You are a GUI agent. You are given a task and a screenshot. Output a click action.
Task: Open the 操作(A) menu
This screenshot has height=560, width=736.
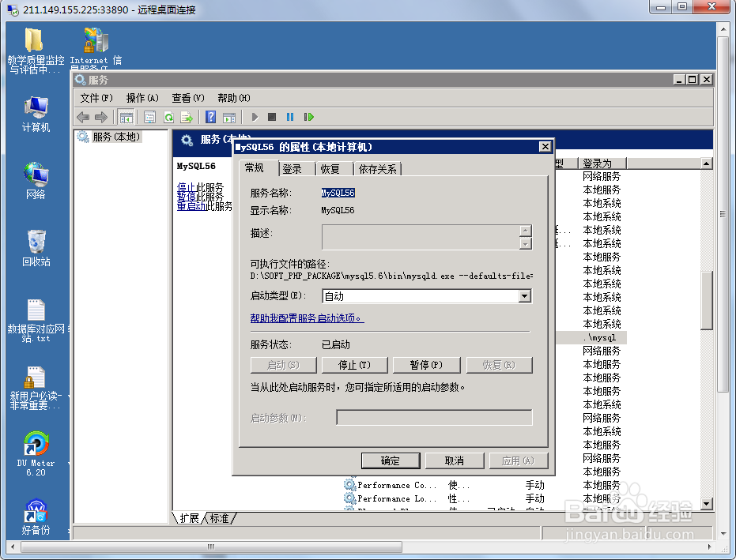coord(142,98)
